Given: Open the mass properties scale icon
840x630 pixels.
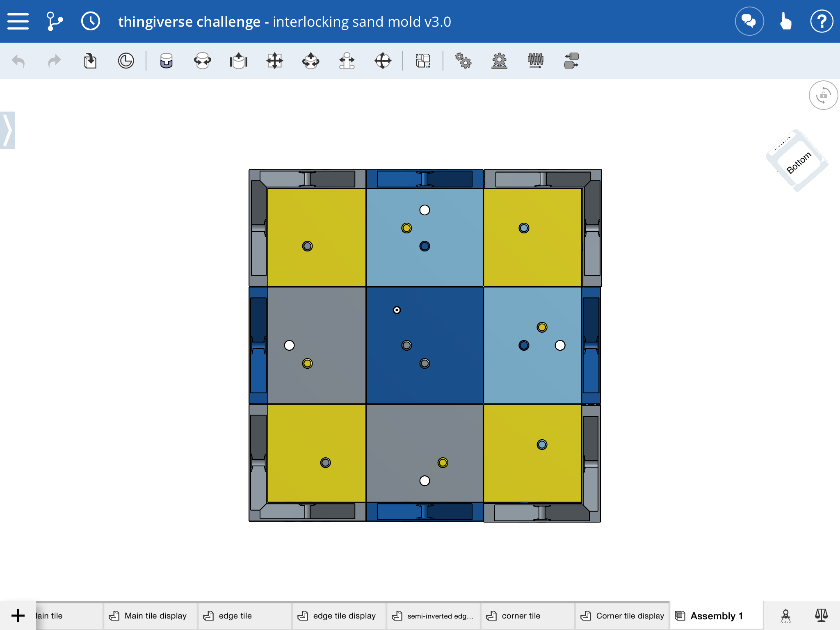Looking at the screenshot, I should pyautogui.click(x=822, y=615).
